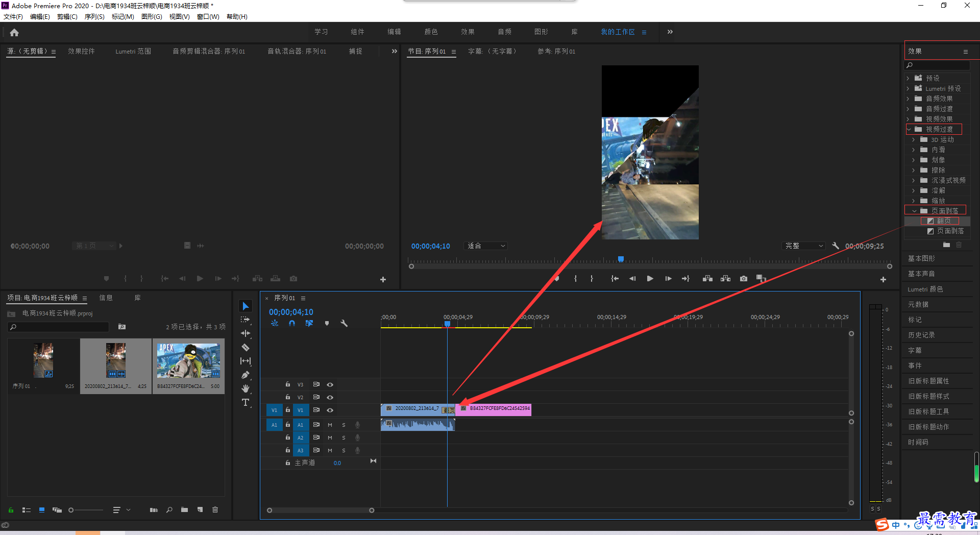Toggle linked selection in timeline

click(x=309, y=323)
